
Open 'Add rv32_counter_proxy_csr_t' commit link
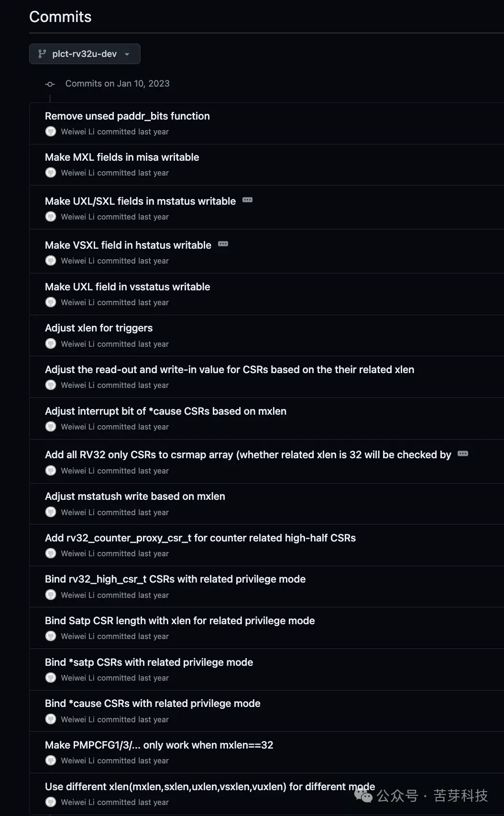pos(200,538)
